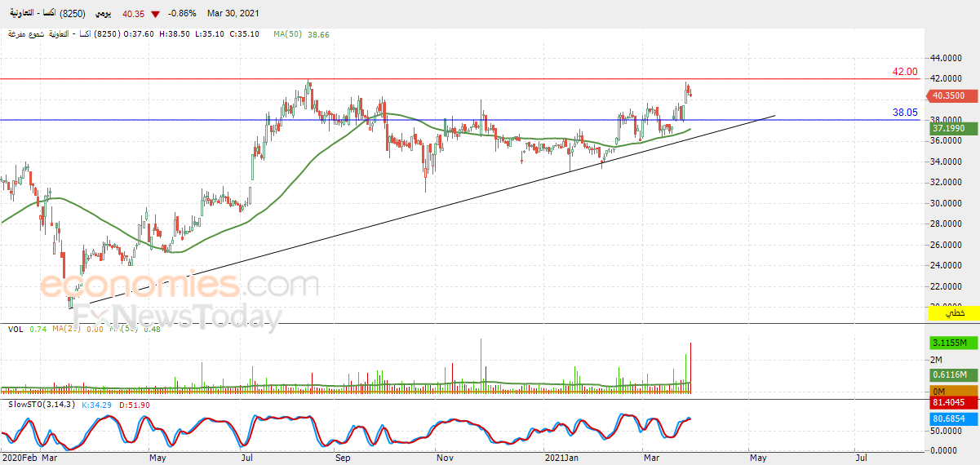The image size is (980, 465).
Task: Click the red 81.4045 stochastic tag
Action: pos(953,402)
